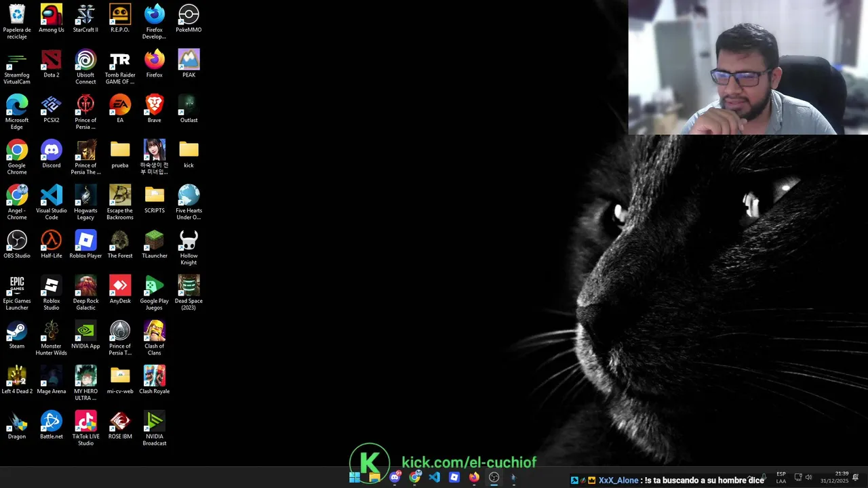Open the Clash Royale shortcut
The width and height of the screenshot is (868, 488).
pos(155,380)
